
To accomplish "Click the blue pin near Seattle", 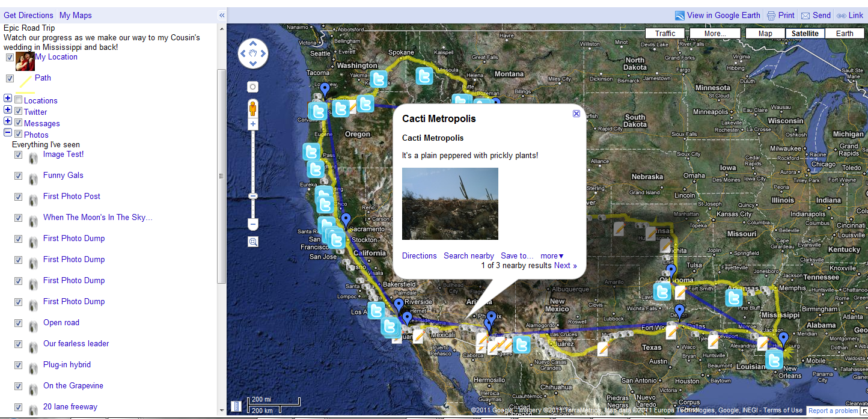I will click(x=325, y=91).
